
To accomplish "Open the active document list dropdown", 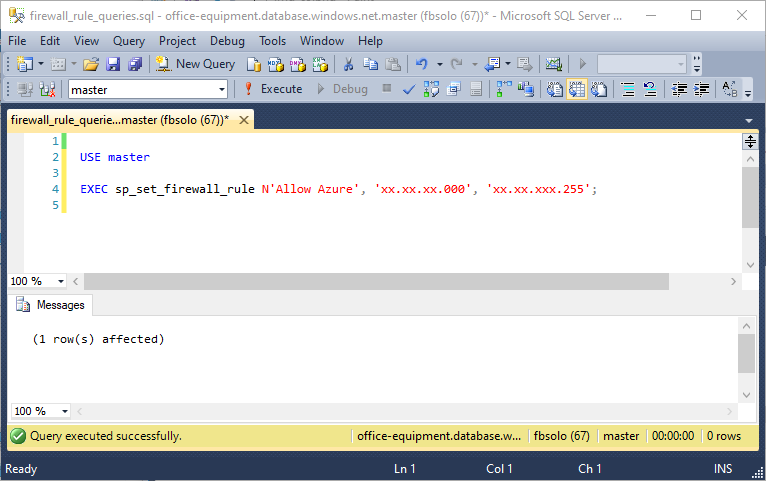I will click(x=749, y=120).
